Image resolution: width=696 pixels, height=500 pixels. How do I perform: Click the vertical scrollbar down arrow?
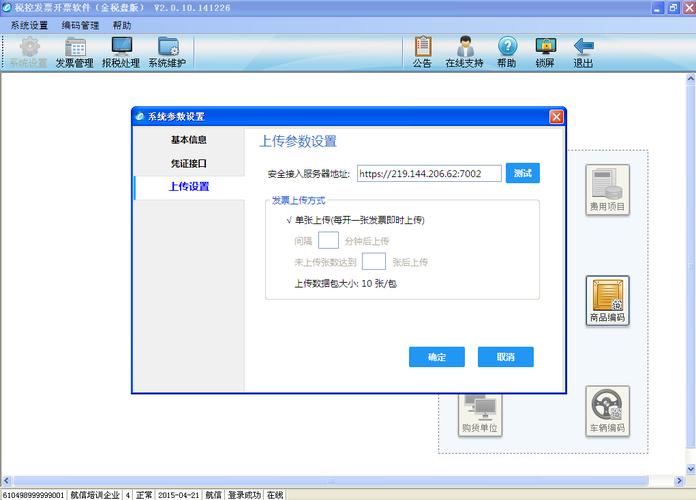691,468
